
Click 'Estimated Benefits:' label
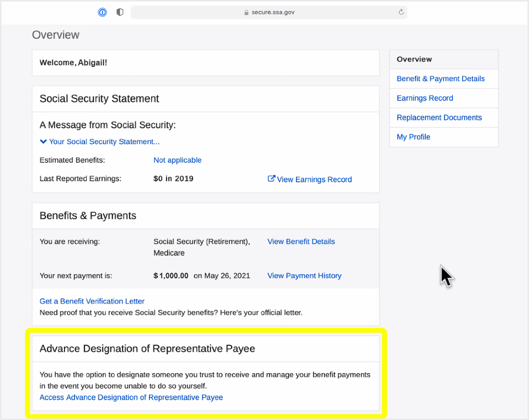[x=72, y=160]
